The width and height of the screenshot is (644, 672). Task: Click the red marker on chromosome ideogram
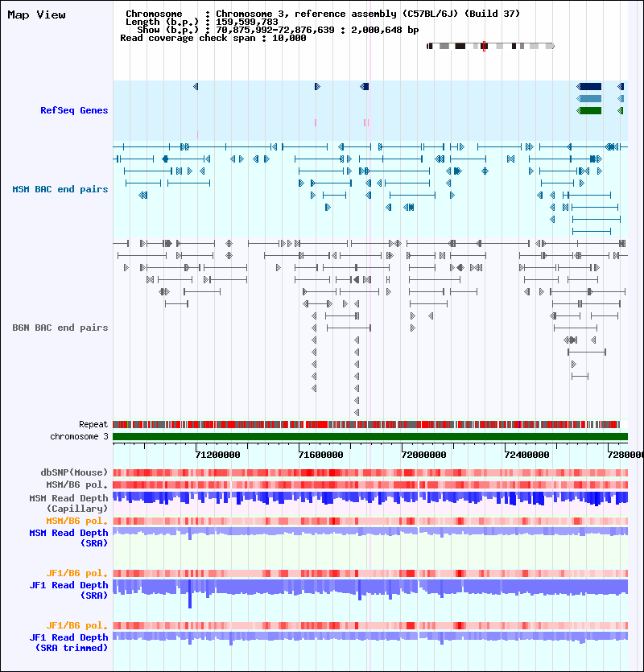tap(484, 46)
